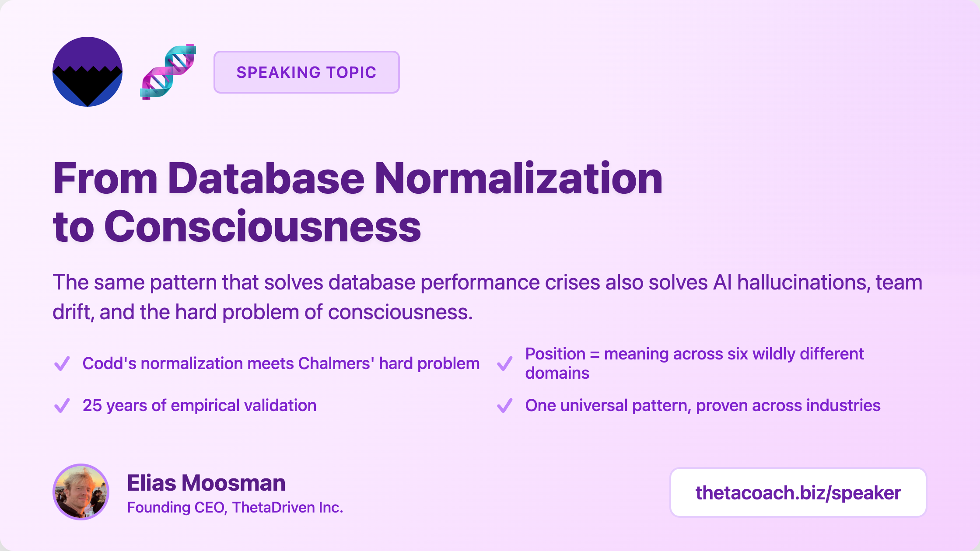Click the phrase "hard problem of consciousness"
The height and width of the screenshot is (551, 980).
tap(323, 312)
